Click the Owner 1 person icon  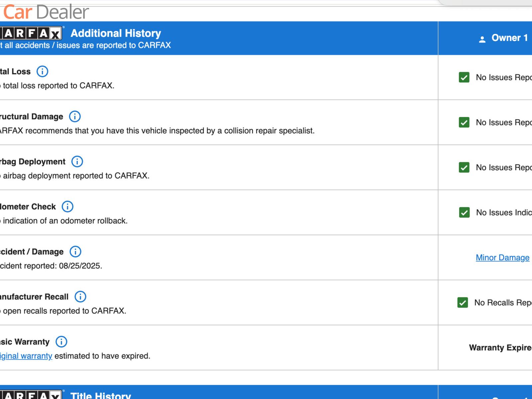[x=482, y=40]
